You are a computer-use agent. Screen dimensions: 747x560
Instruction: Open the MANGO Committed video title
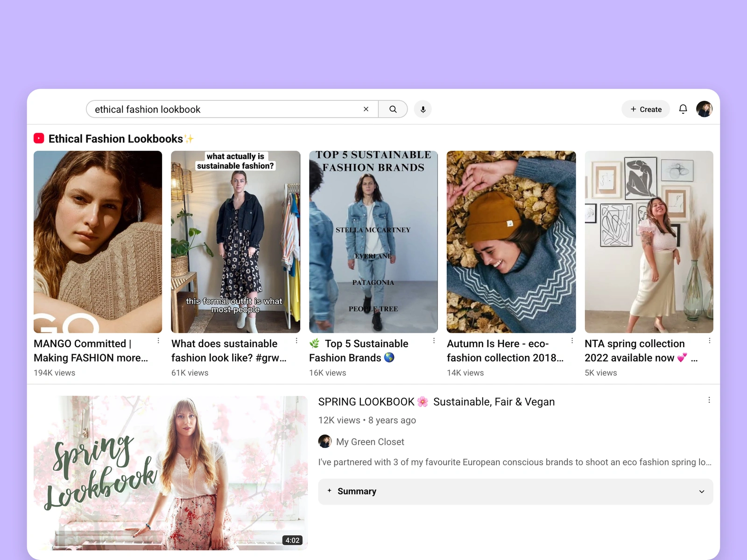pyautogui.click(x=91, y=350)
